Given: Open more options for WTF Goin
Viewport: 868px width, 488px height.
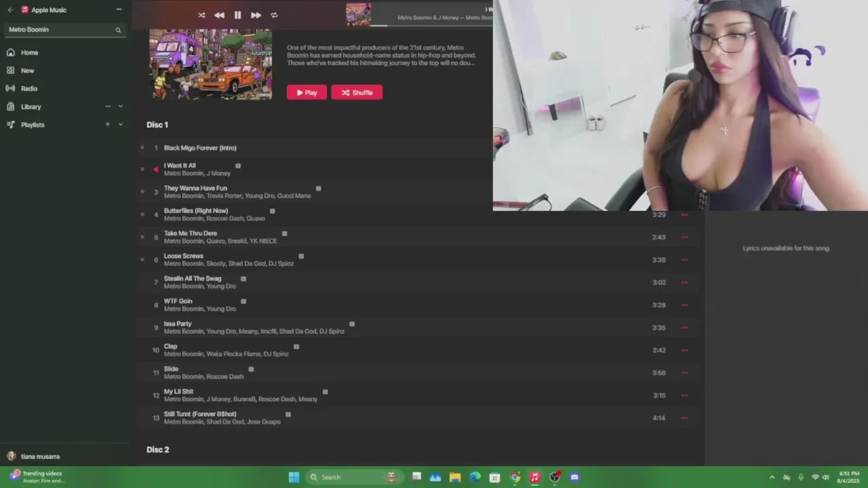Looking at the screenshot, I should [684, 305].
